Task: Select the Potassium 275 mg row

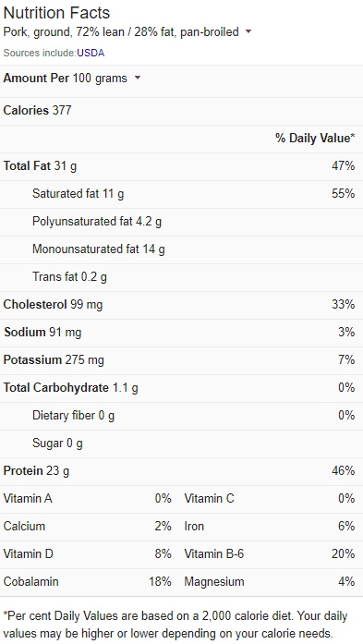Action: click(181, 360)
